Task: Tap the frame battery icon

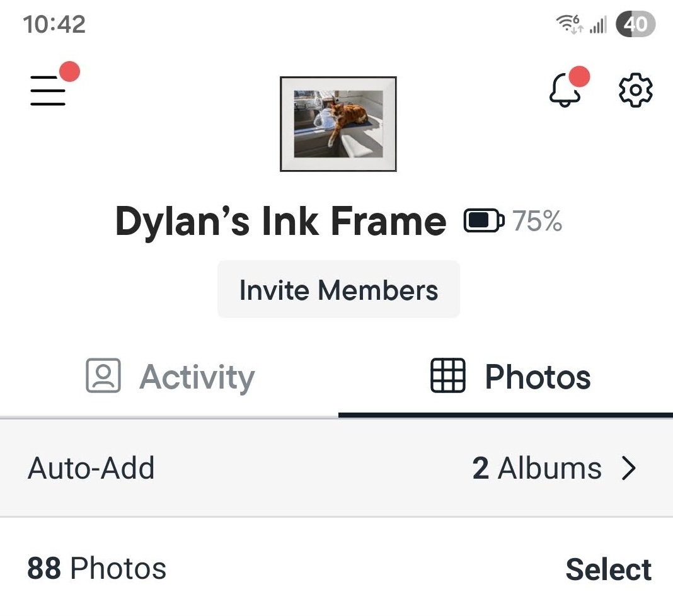Action: click(484, 221)
